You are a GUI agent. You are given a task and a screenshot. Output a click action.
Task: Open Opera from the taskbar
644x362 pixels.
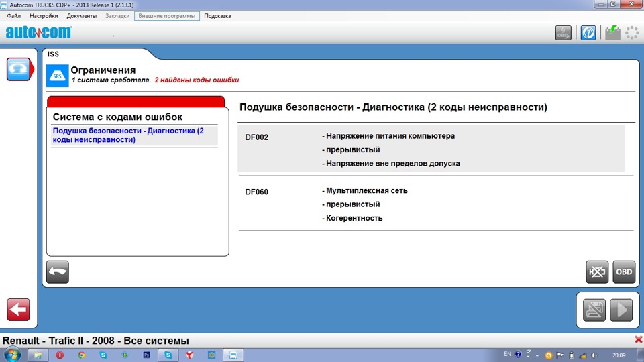pos(60,355)
